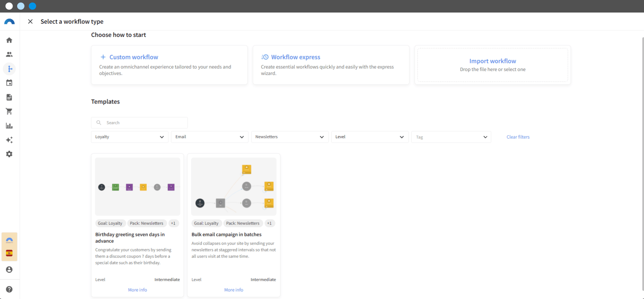Click the Birthday greeting seven days title

click(x=130, y=238)
